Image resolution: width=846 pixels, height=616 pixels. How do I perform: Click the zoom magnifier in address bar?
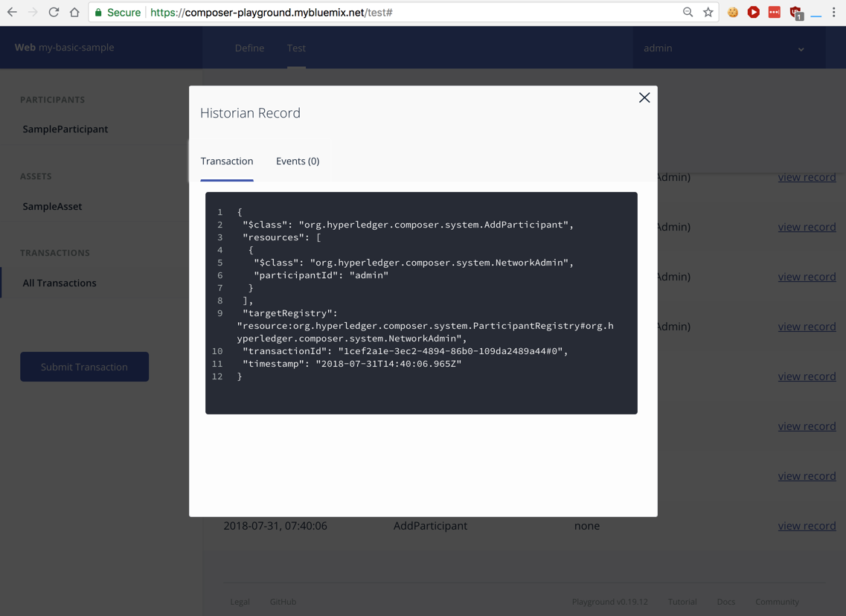click(688, 12)
